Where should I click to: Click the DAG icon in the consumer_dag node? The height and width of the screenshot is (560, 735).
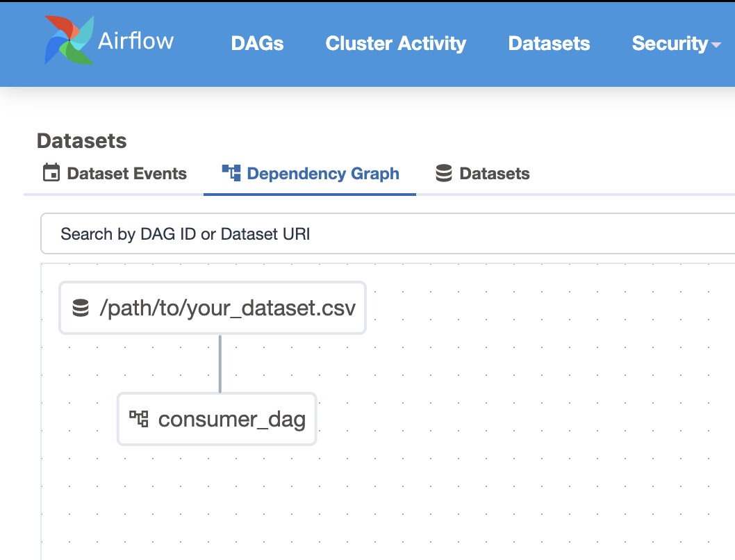click(x=139, y=418)
